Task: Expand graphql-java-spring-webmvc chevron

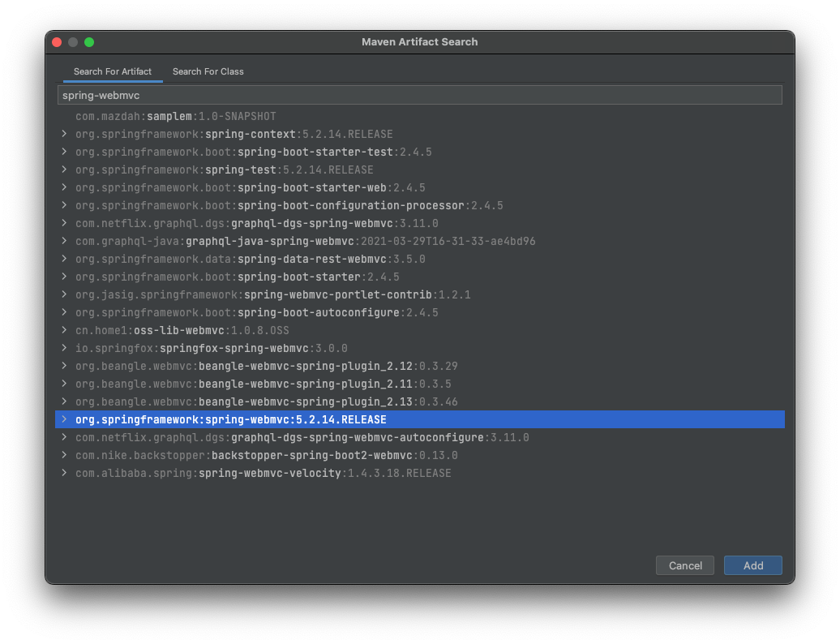Action: click(x=64, y=241)
